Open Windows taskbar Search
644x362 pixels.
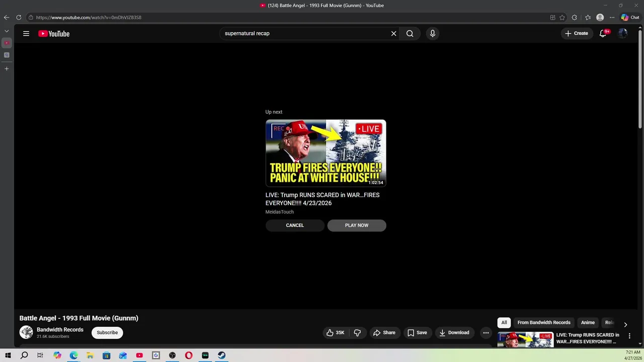pyautogui.click(x=24, y=355)
